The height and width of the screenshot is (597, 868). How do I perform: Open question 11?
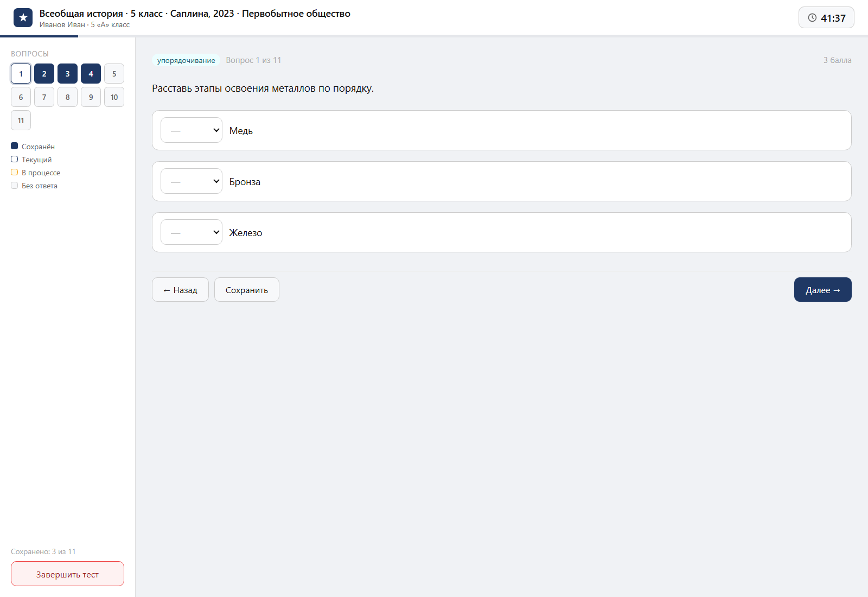coord(21,120)
